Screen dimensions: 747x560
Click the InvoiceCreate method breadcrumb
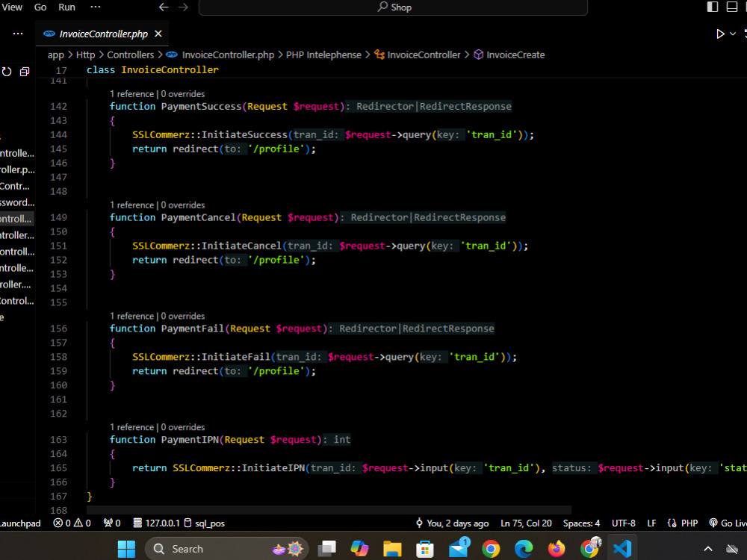pyautogui.click(x=515, y=55)
